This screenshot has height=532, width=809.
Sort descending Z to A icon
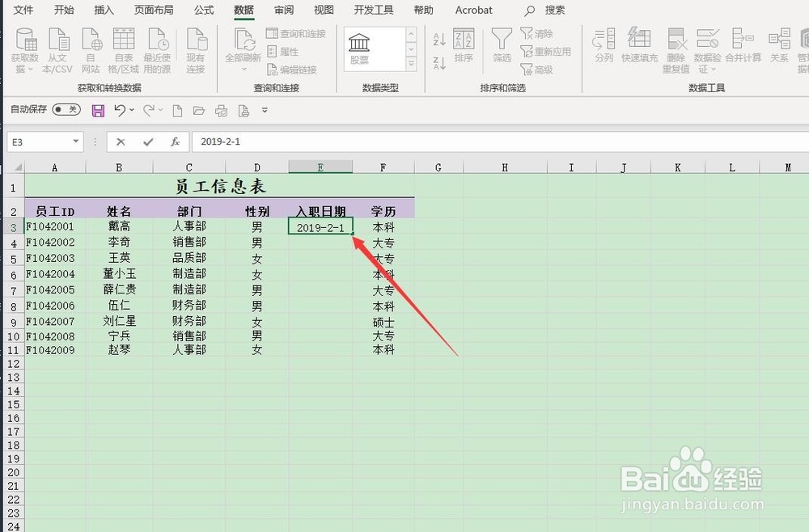pos(439,63)
